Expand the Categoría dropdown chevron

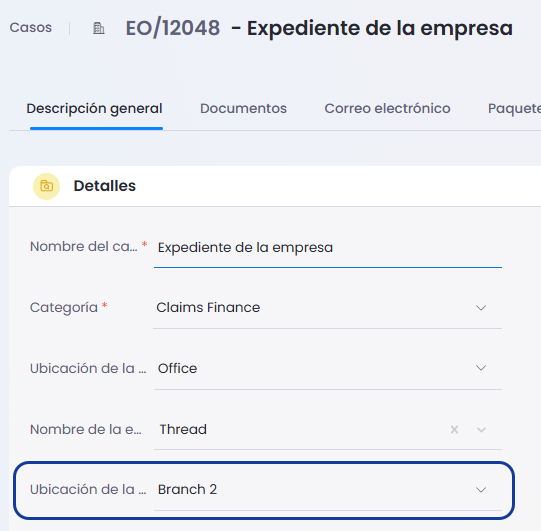[x=481, y=307]
